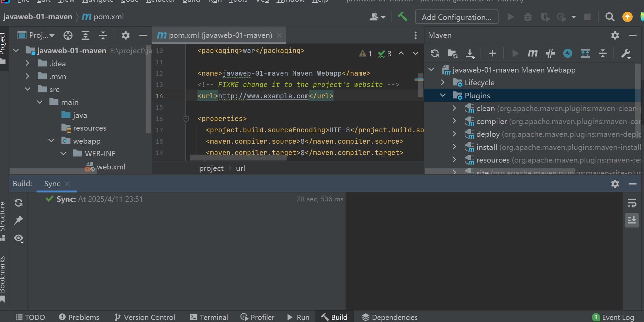The height and width of the screenshot is (322, 644).
Task: Switch to the Problems tab
Action: click(79, 317)
